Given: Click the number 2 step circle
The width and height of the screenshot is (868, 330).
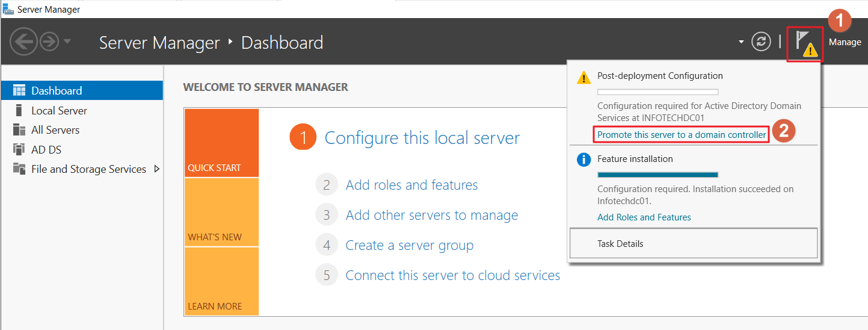Looking at the screenshot, I should click(327, 185).
